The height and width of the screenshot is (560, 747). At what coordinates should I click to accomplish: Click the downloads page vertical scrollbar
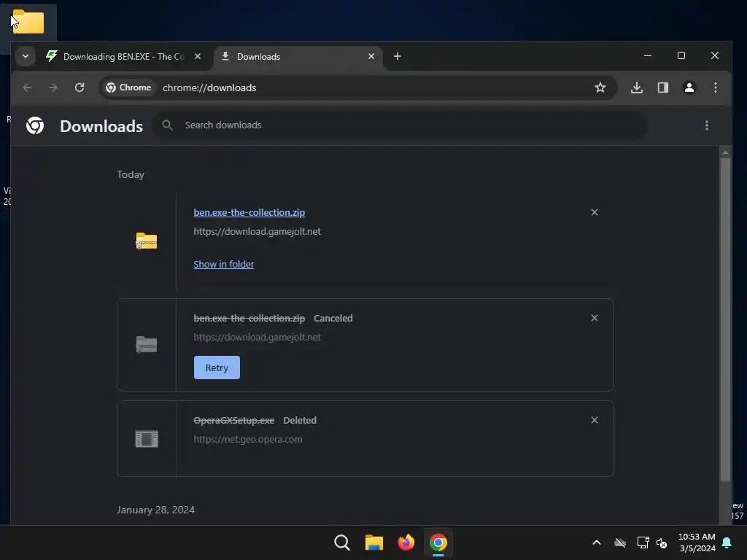click(x=725, y=319)
